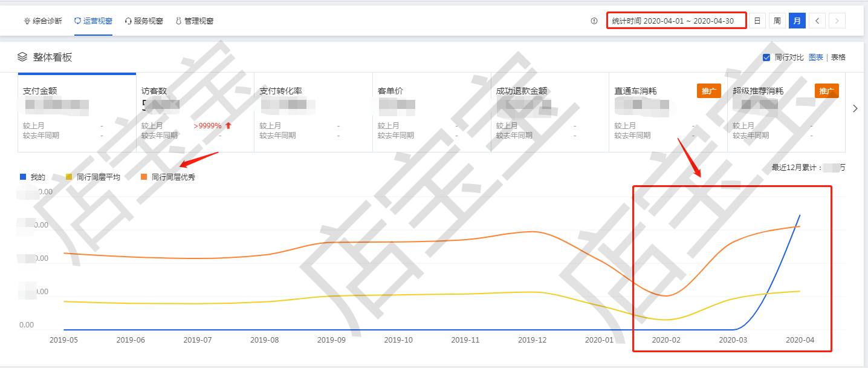Click the 综合诊断 lightbulb icon

click(27, 21)
